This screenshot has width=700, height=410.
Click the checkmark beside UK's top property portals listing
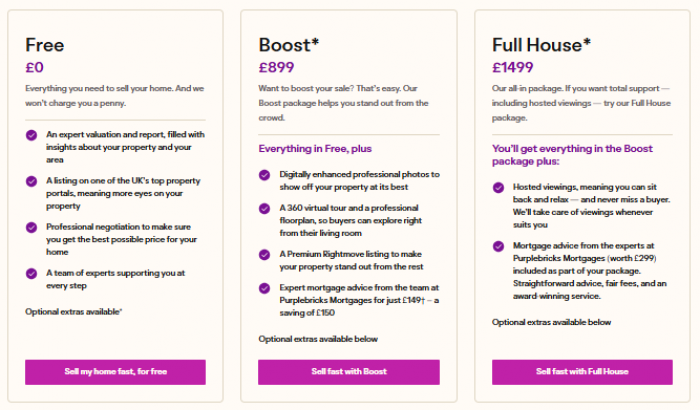coord(31,181)
